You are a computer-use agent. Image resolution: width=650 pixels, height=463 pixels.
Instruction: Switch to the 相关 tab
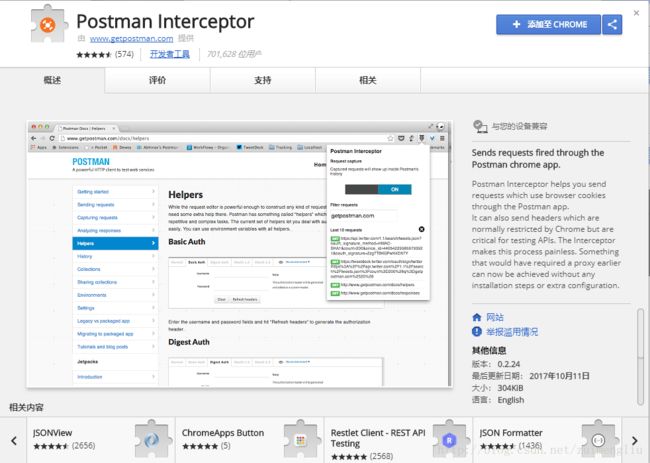coord(368,80)
